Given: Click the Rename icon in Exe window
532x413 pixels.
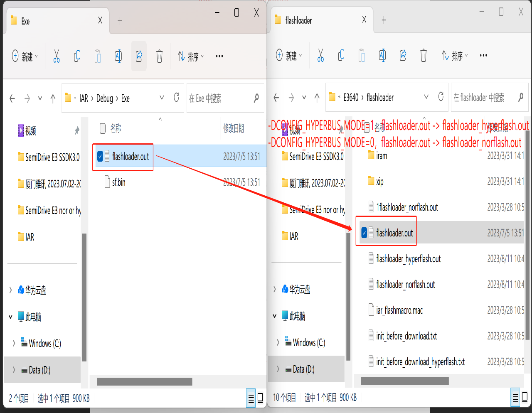Looking at the screenshot, I should click(x=118, y=56).
